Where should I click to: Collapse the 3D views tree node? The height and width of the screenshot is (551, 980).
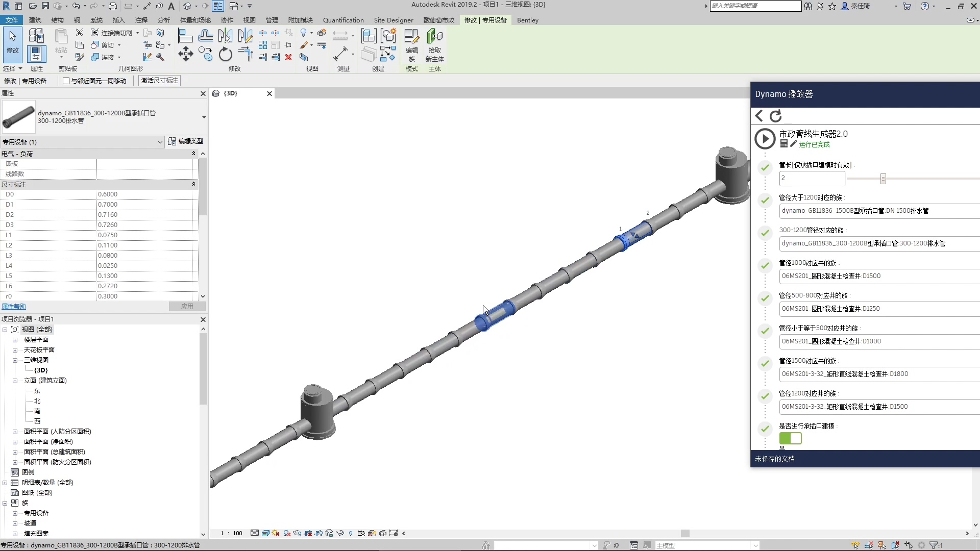15,360
